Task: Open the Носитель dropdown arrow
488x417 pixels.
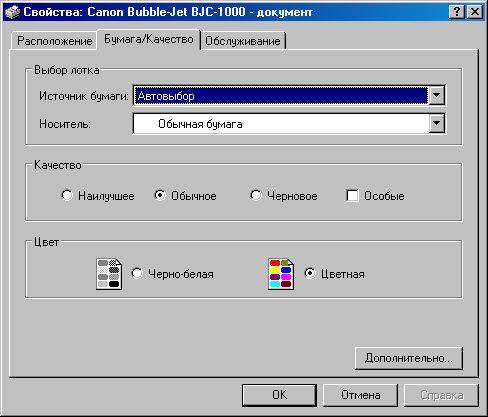Action: tap(436, 124)
